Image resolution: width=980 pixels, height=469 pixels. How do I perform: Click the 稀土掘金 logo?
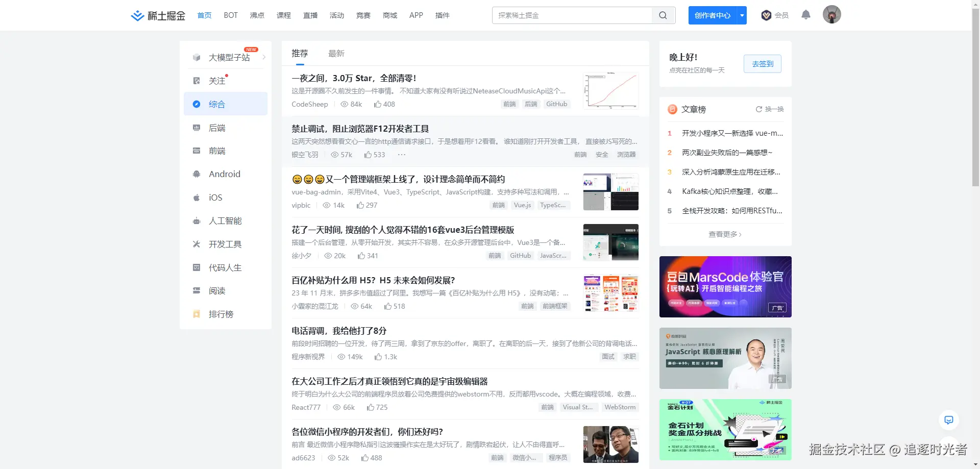coord(158,15)
